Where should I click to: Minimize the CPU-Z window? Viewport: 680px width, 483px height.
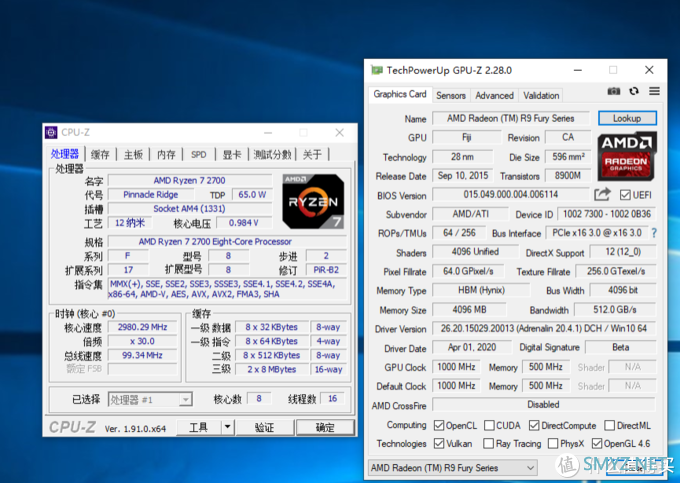(x=268, y=132)
